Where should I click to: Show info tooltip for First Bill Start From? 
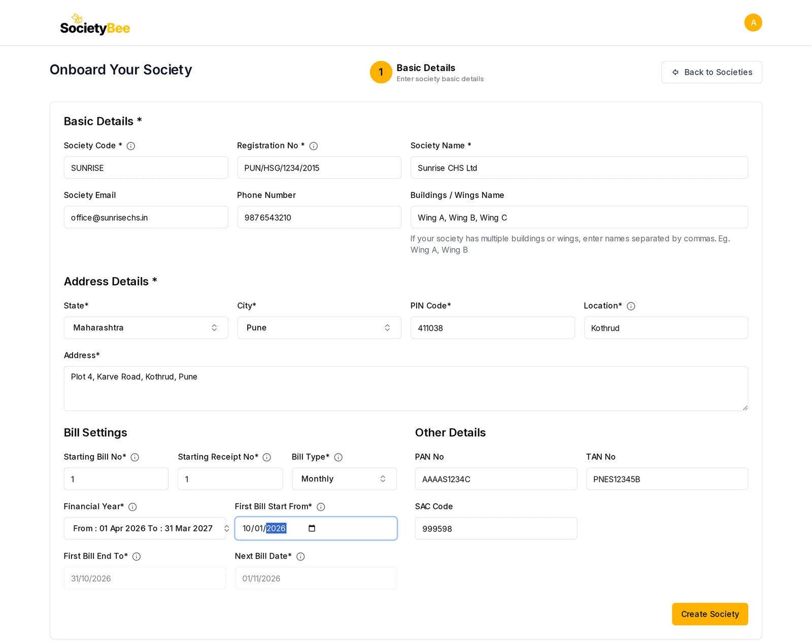[x=321, y=507]
